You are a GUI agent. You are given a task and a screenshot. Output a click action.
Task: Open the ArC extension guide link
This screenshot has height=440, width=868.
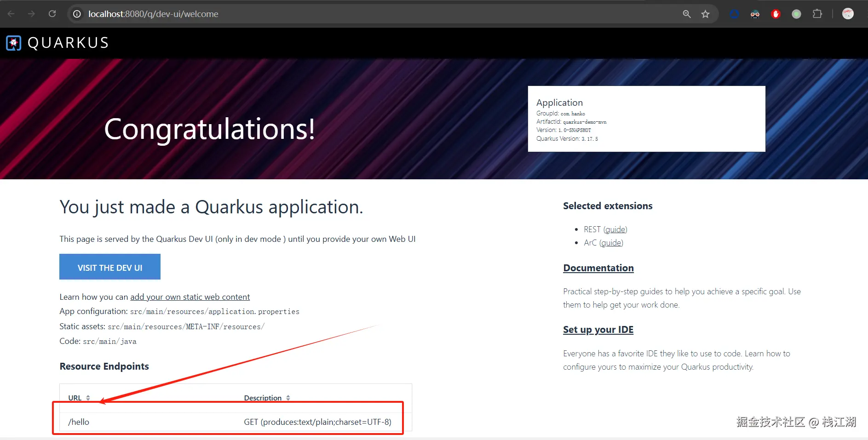611,243
